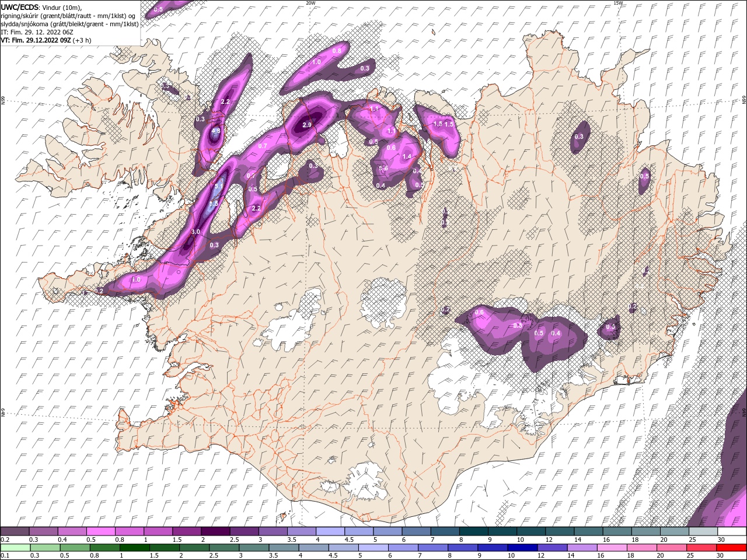This screenshot has height=560, width=747.
Task: Select upper legend swatch labeled 6
Action: click(x=416, y=531)
